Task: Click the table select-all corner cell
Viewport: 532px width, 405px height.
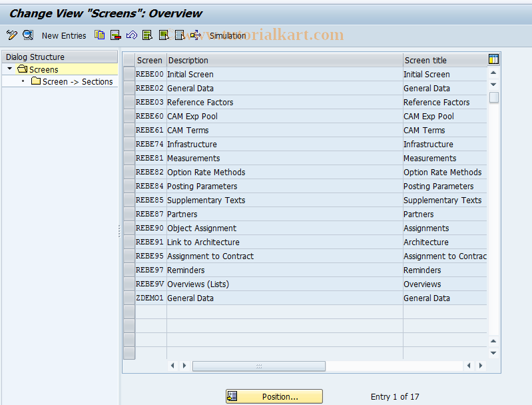Action: click(x=129, y=60)
